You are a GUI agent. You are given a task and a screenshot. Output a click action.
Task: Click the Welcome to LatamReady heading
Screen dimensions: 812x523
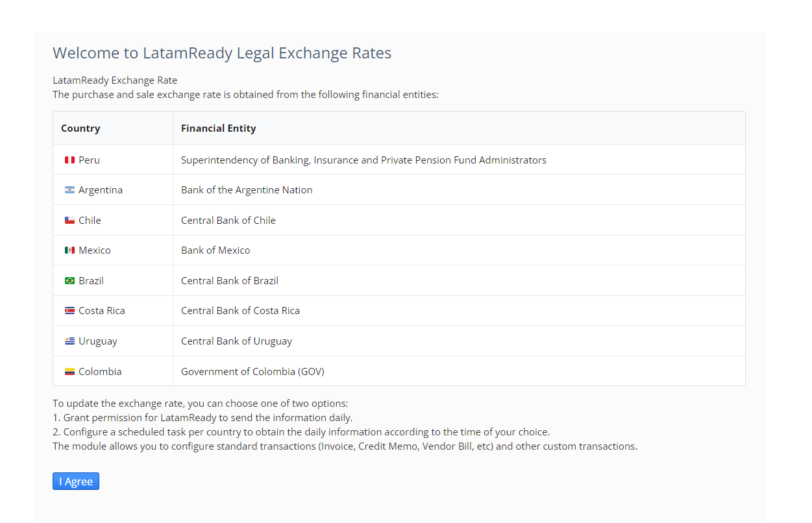[x=222, y=53]
